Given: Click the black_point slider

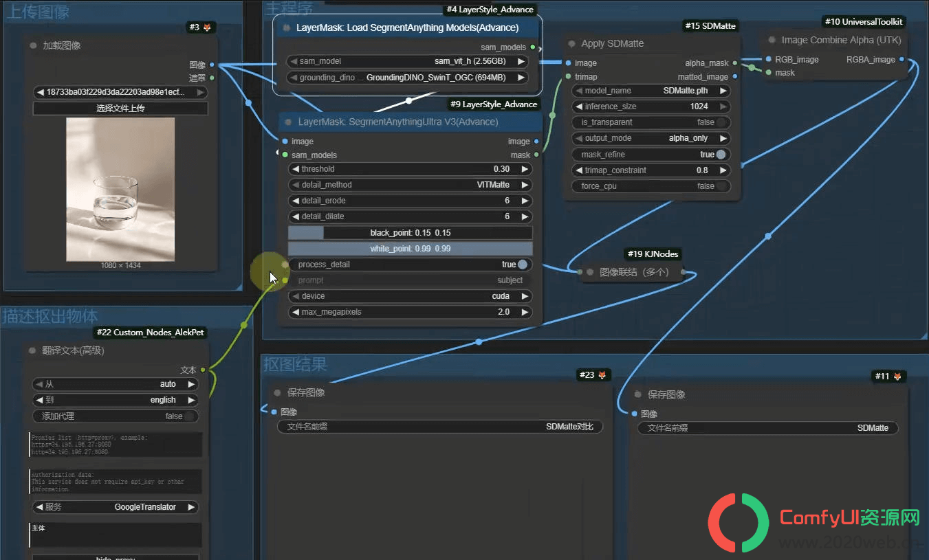Looking at the screenshot, I should [x=411, y=233].
